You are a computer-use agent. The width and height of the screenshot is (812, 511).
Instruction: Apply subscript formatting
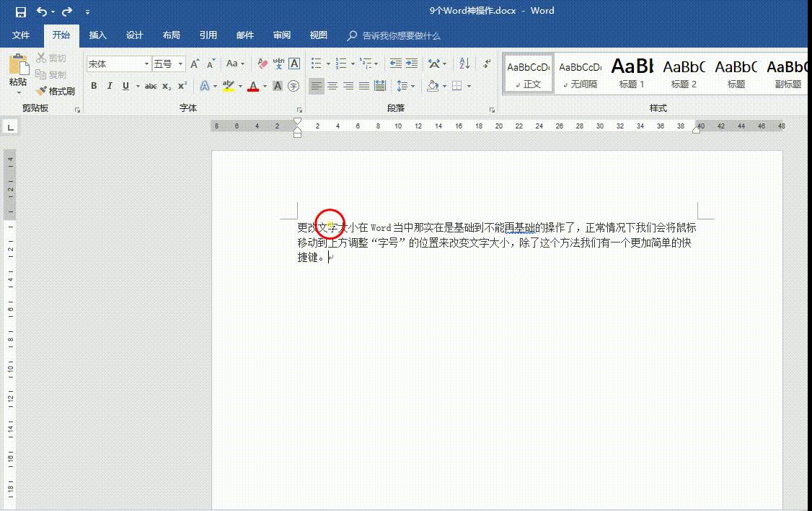166,86
